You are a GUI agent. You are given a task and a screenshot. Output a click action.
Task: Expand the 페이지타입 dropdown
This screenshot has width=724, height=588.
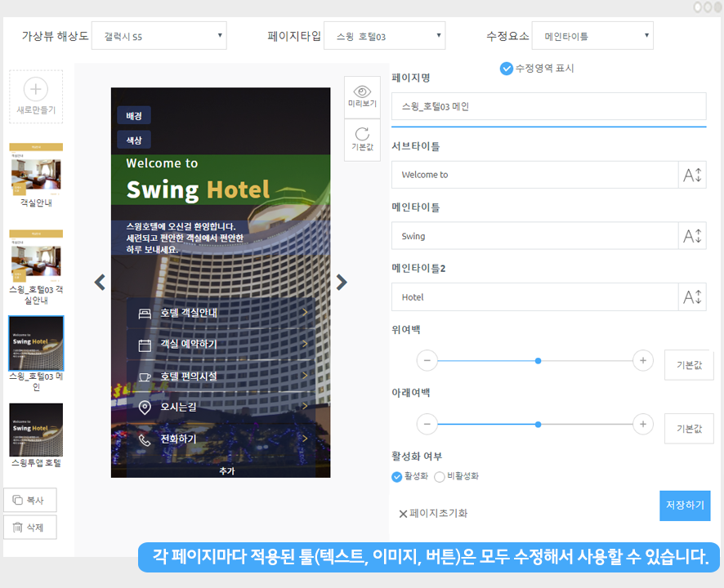(384, 36)
